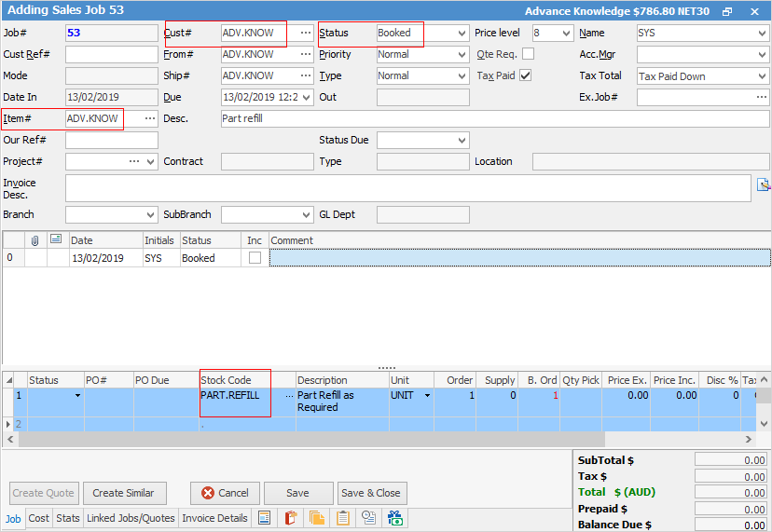The image size is (772, 532).
Task: Click the Create Similar button
Action: [x=124, y=493]
